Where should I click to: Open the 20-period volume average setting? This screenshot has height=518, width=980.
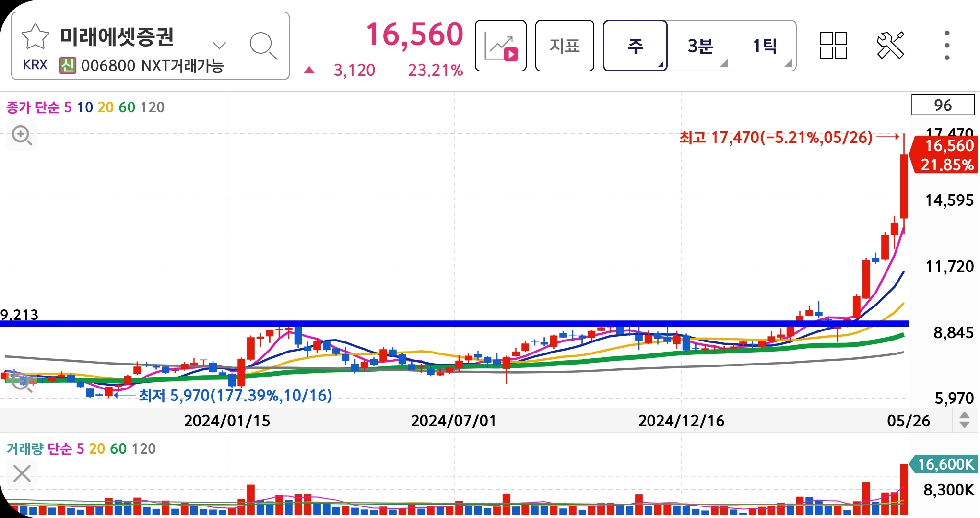pyautogui.click(x=97, y=448)
